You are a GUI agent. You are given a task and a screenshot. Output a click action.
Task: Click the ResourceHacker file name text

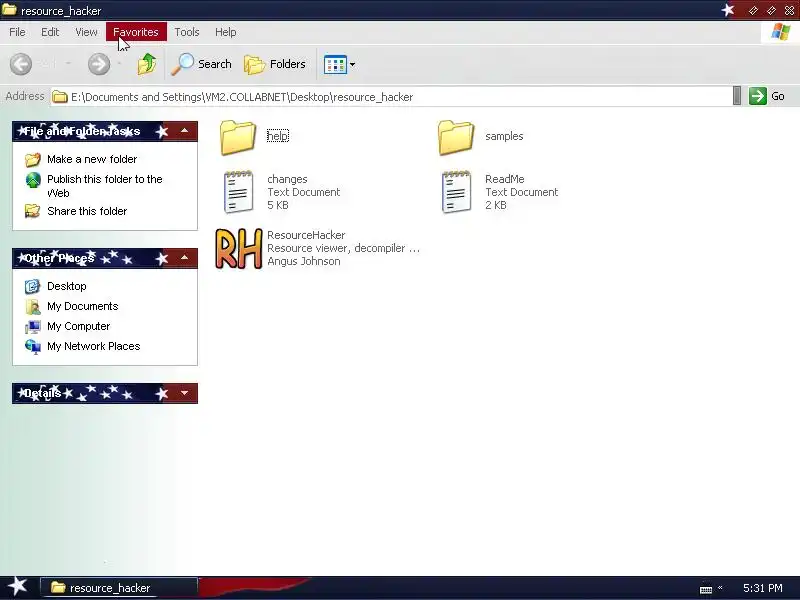[306, 235]
